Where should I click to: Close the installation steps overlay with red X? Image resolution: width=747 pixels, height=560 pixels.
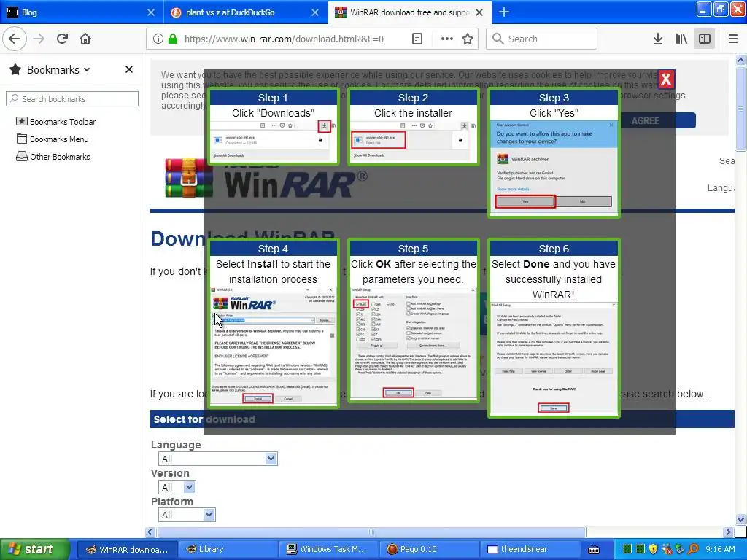coord(665,79)
